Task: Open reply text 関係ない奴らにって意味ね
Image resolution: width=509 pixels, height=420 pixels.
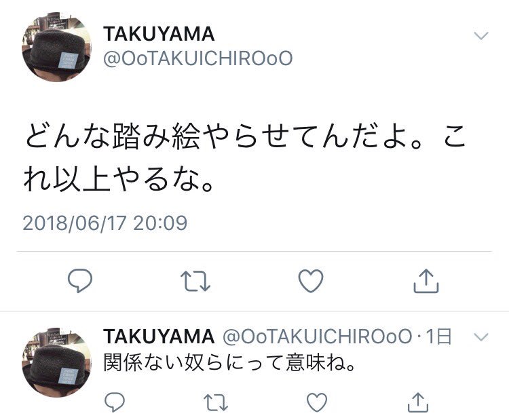Action: point(229,362)
